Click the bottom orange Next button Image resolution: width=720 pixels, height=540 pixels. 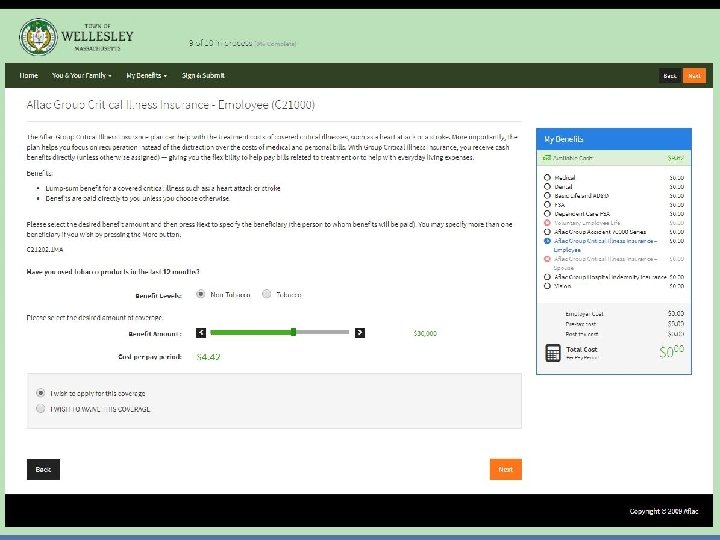tap(506, 469)
